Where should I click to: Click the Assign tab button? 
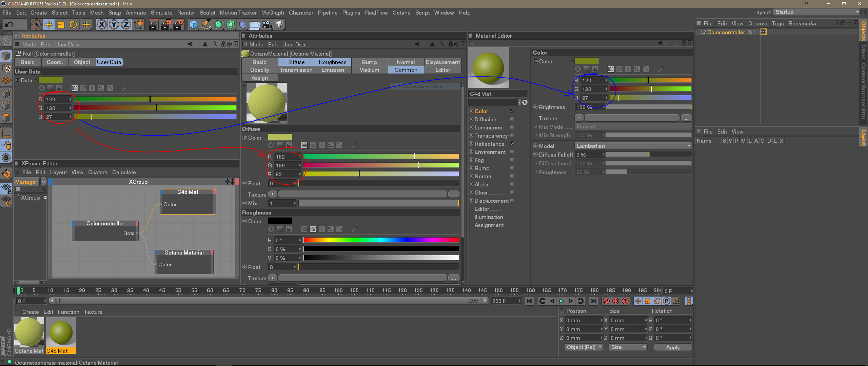pyautogui.click(x=259, y=78)
